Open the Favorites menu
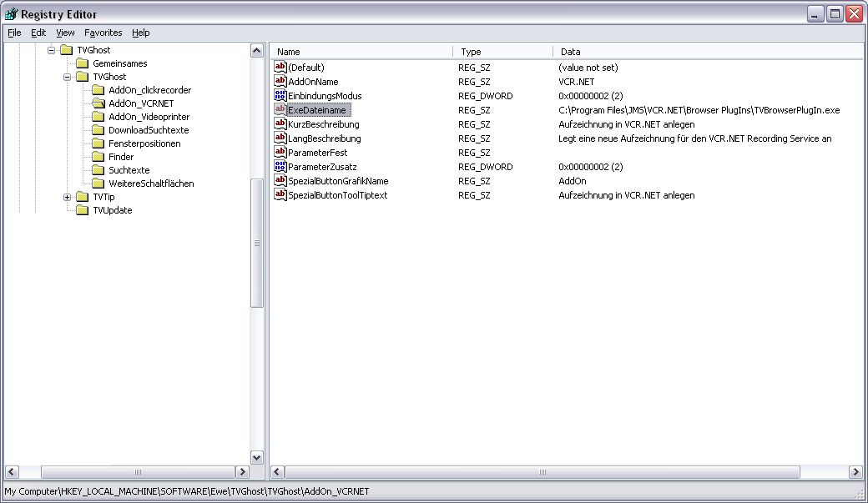This screenshot has width=868, height=503. [103, 33]
